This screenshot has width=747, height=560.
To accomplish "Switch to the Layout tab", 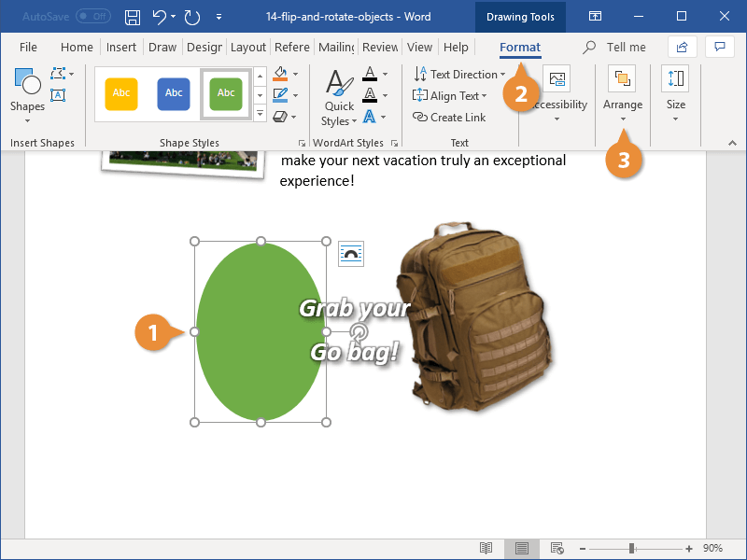I will [x=247, y=48].
